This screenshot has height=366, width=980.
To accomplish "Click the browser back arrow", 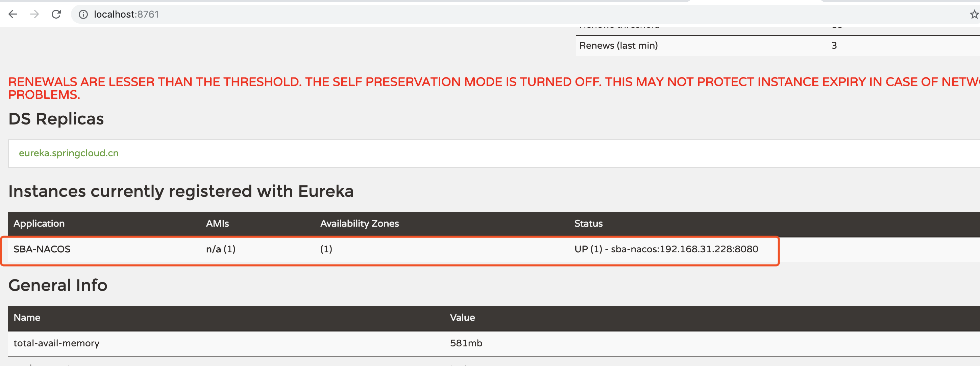I will (13, 15).
